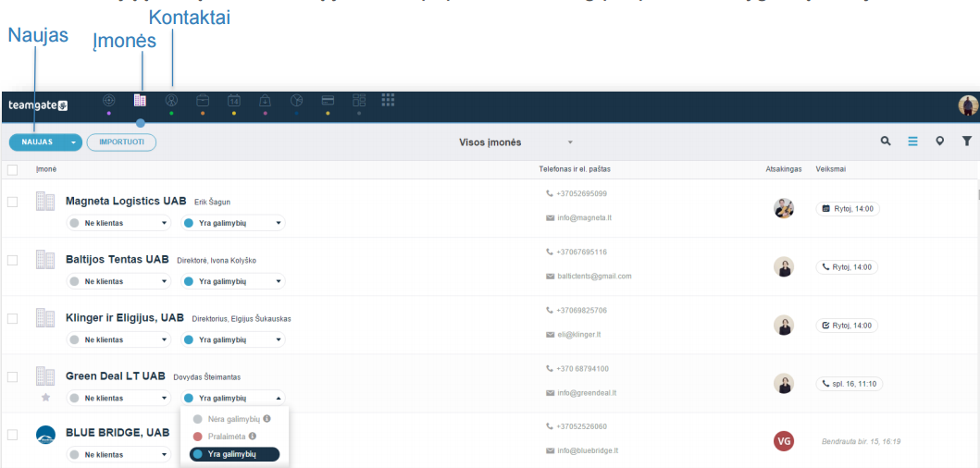
Task: Click the envelope icon next to info@greendeal.lt
Action: tap(550, 393)
